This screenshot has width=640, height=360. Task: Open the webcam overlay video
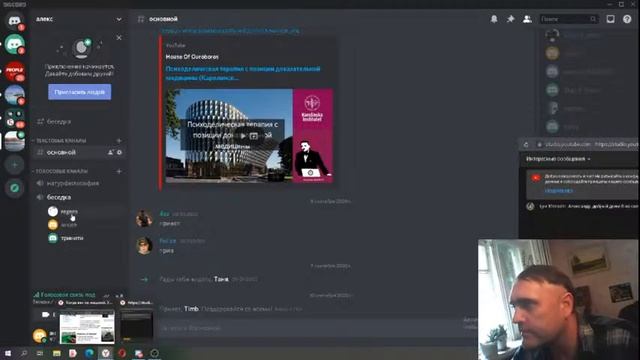click(x=559, y=300)
